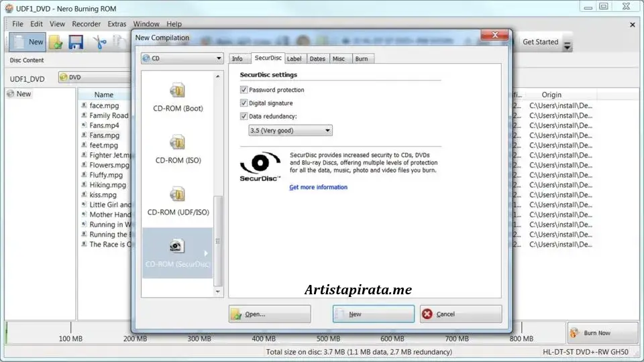The width and height of the screenshot is (644, 362).
Task: Disable the Data redundancy checkbox
Action: (244, 117)
